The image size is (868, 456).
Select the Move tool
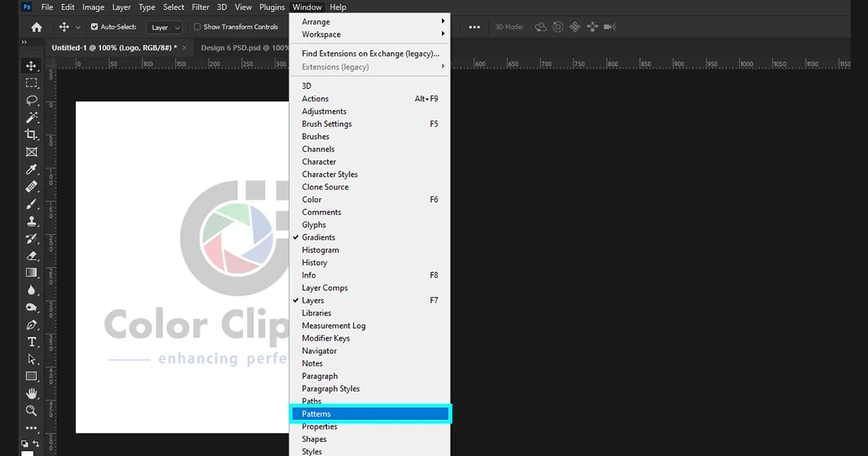coord(30,65)
